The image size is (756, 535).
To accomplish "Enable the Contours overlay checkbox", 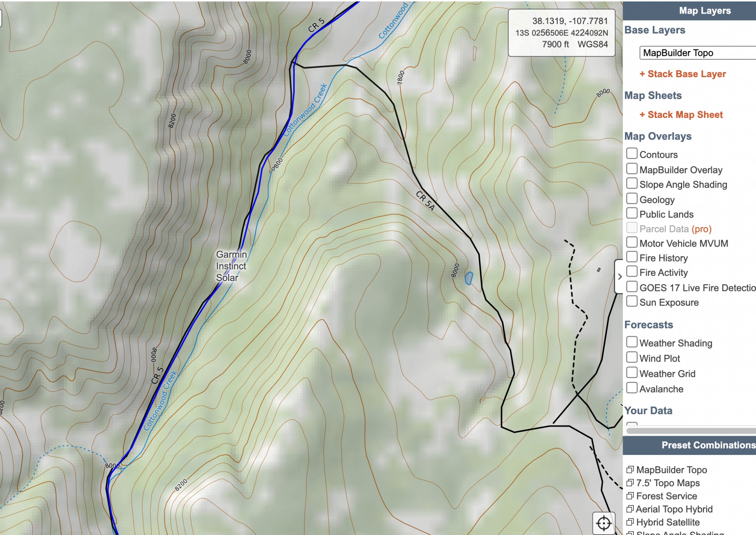I will point(632,154).
